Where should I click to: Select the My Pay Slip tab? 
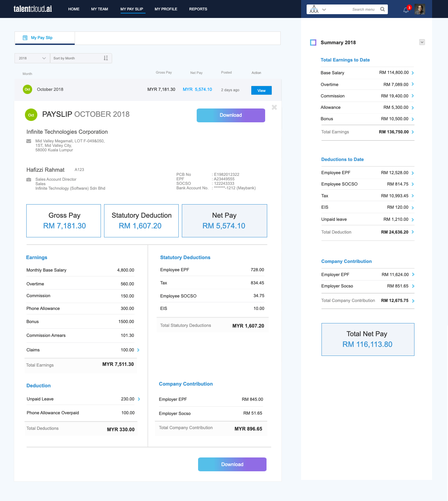click(x=45, y=38)
